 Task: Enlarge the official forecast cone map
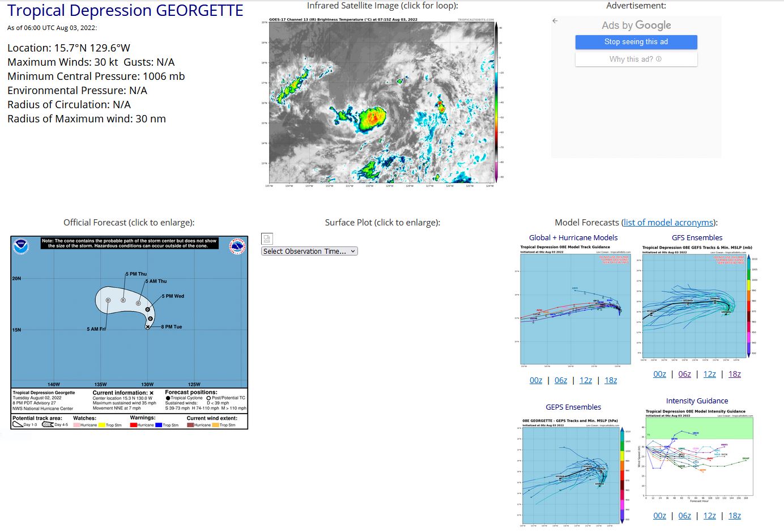pyautogui.click(x=129, y=332)
